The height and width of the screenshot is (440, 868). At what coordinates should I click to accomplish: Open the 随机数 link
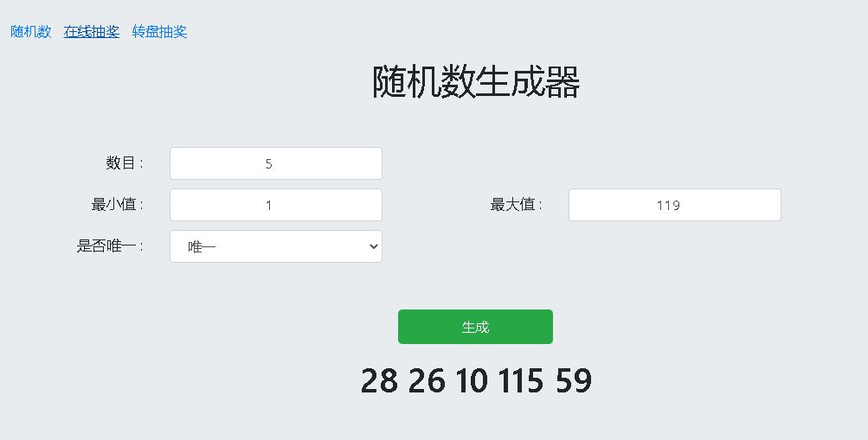coord(31,31)
